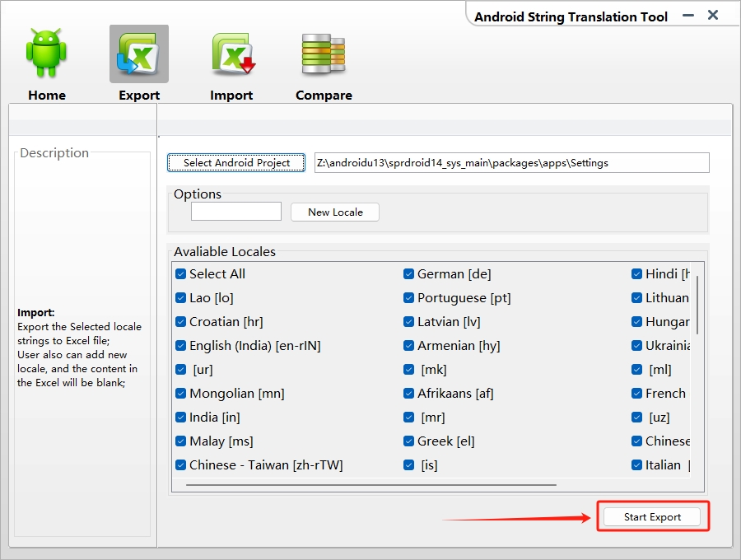Toggle the German [de] locale checkbox

[x=408, y=274]
